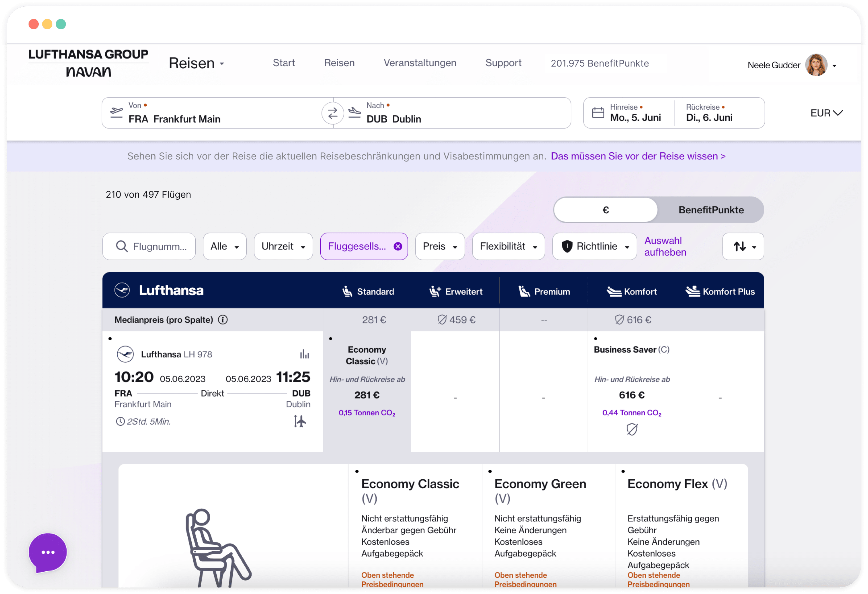Click the Von FRA Frankfurt Main field
This screenshot has width=868, height=594.
pos(217,112)
